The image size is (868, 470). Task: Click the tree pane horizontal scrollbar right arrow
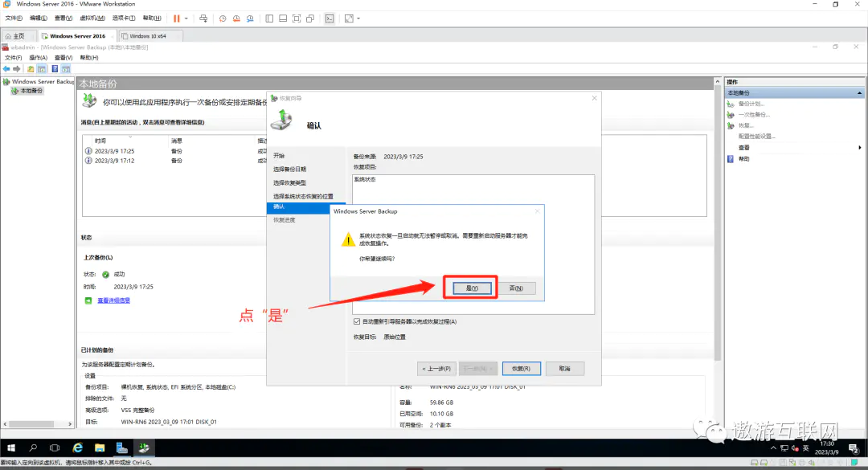pos(70,424)
